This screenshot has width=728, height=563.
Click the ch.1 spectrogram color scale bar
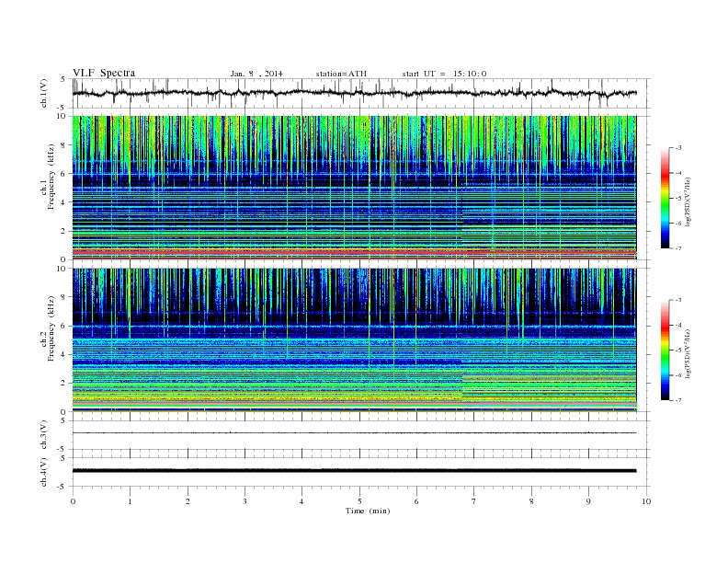pos(665,198)
